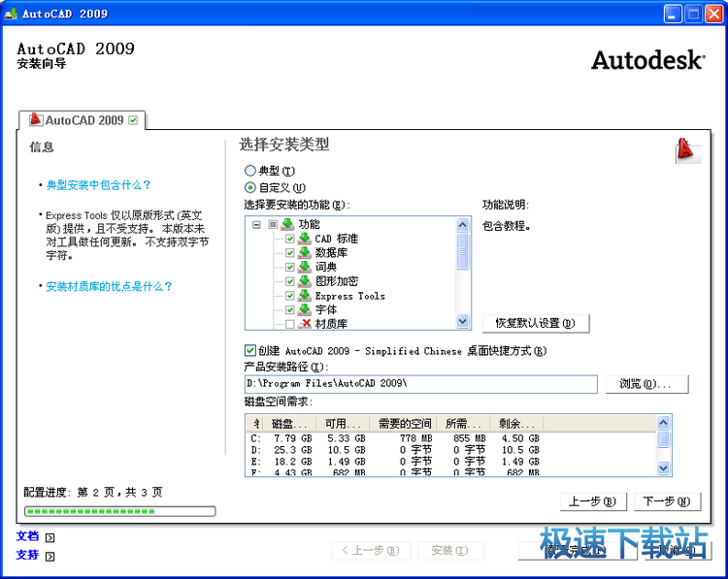
Task: Click the 磁盘 column header
Action: tap(289, 424)
